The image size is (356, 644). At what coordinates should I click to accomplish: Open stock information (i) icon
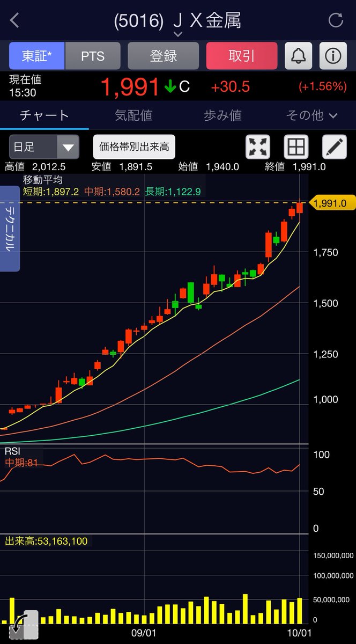[x=333, y=56]
